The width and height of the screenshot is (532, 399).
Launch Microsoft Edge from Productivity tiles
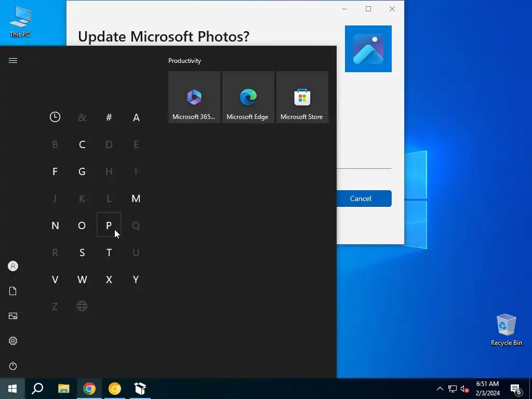pos(248,97)
